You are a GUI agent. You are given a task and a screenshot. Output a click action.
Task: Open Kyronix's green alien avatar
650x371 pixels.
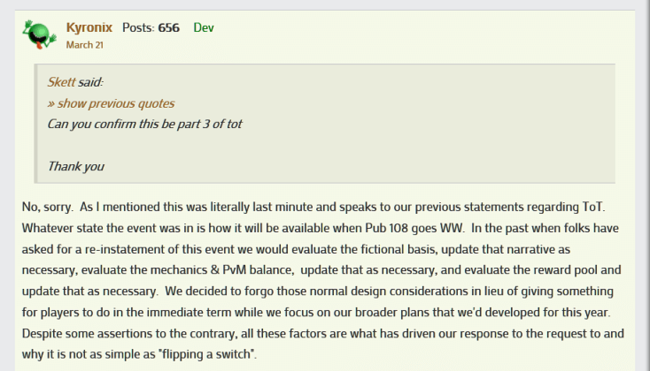pos(39,34)
